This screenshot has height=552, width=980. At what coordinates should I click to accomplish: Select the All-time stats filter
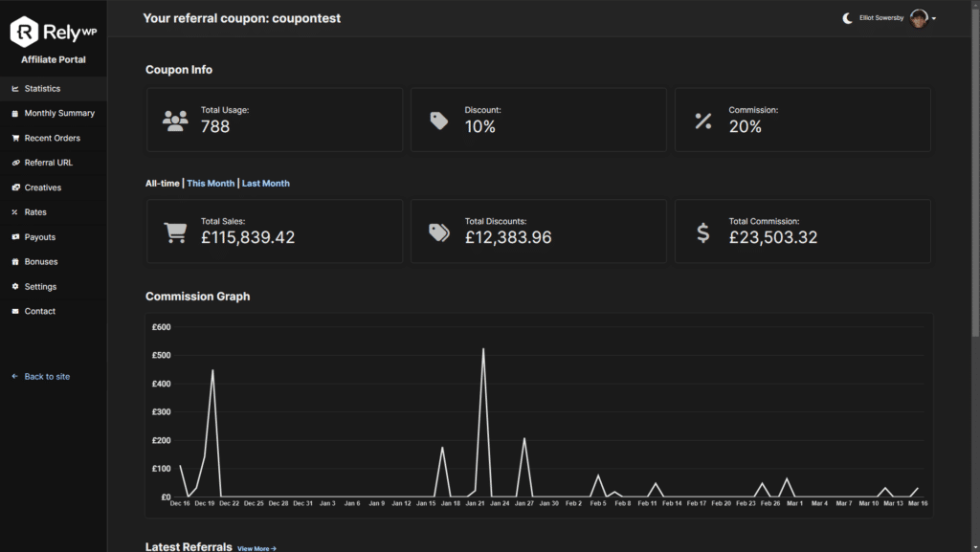point(163,184)
